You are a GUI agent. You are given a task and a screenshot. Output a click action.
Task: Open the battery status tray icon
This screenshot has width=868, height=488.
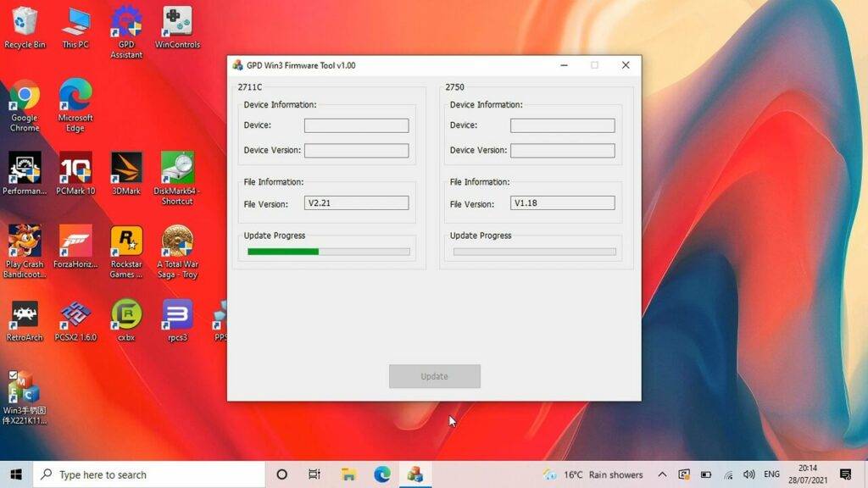[706, 474]
